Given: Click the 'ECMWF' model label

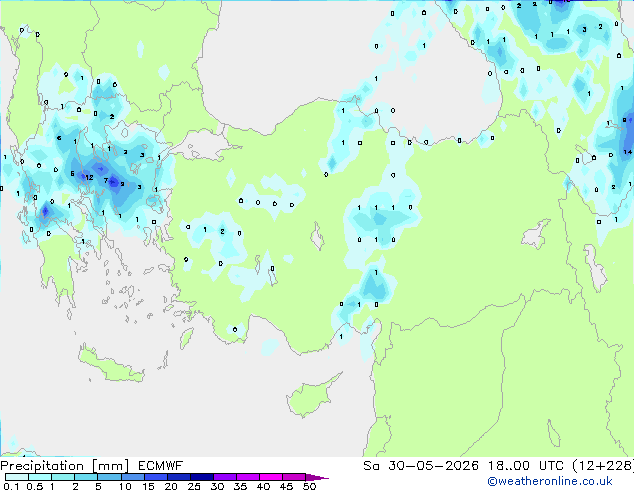Looking at the screenshot, I should point(161,466).
